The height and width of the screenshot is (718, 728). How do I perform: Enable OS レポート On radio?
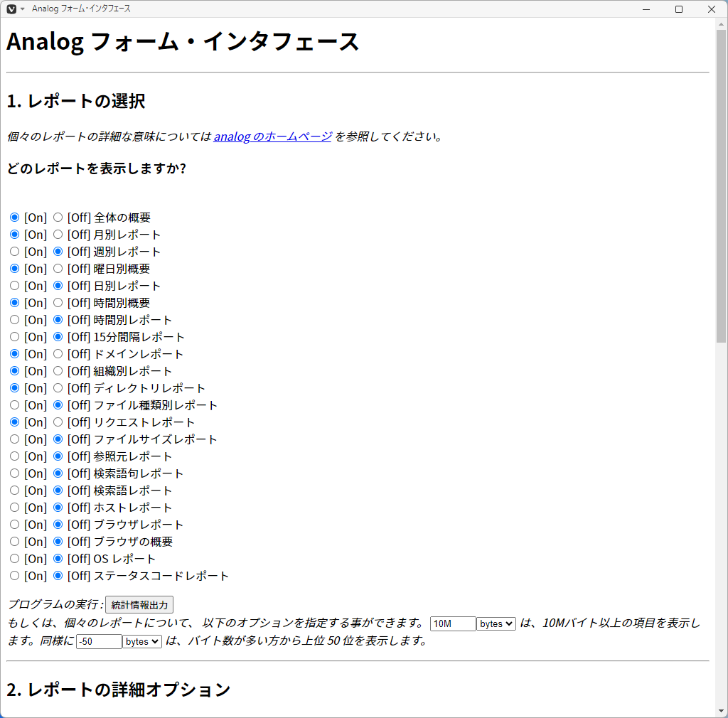tap(14, 559)
